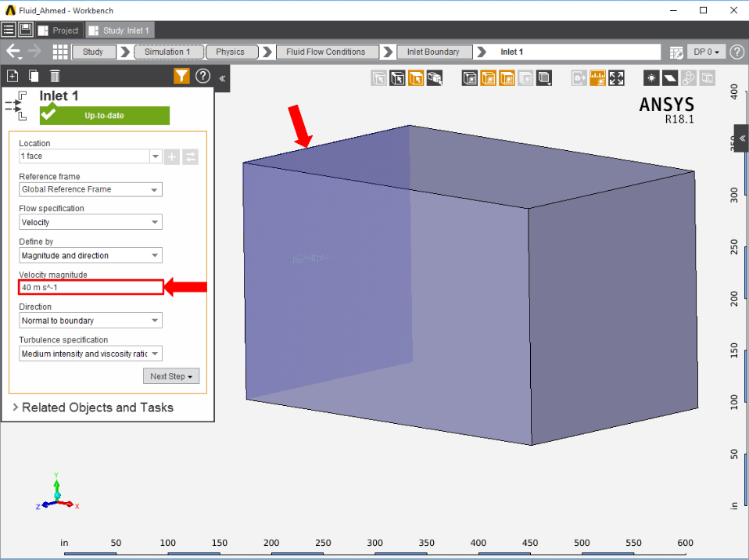Click the parallelogram plane view icon
Image resolution: width=749 pixels, height=560 pixels.
[670, 78]
